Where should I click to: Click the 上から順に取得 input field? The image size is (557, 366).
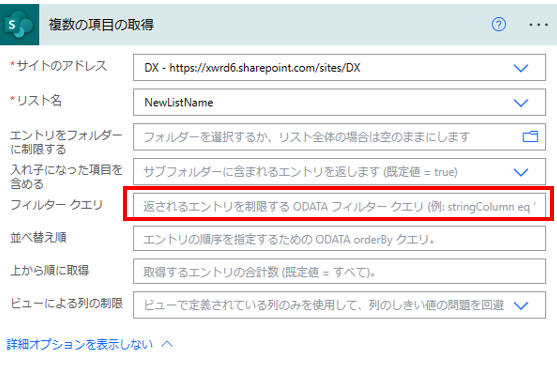339,271
